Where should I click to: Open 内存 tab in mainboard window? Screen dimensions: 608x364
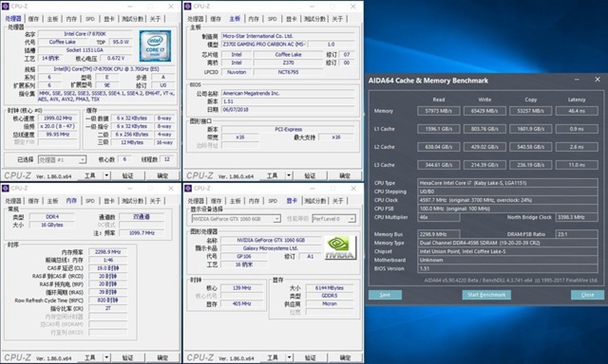(x=254, y=19)
